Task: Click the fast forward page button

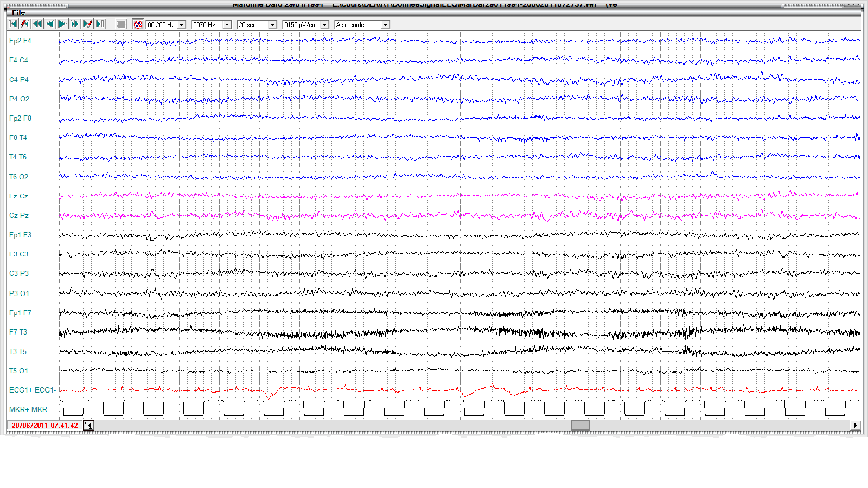Action: (75, 24)
